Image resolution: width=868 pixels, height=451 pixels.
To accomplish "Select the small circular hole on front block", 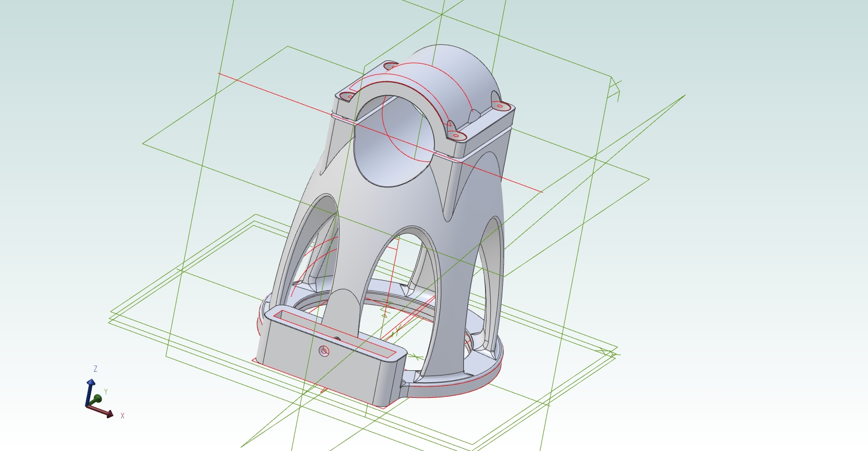I will pyautogui.click(x=324, y=352).
